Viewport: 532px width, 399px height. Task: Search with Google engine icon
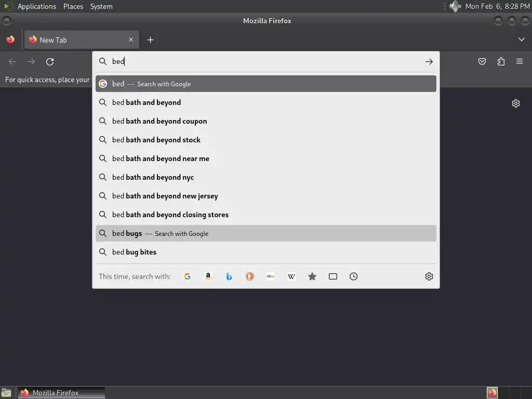coord(187,276)
